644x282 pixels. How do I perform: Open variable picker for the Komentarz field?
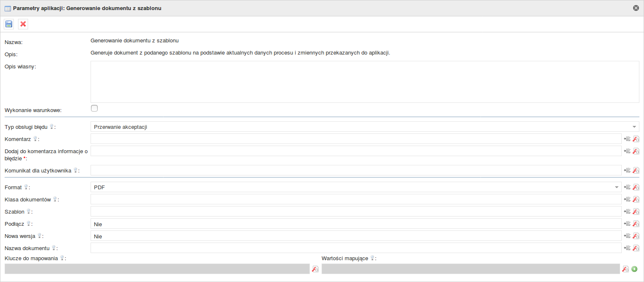pyautogui.click(x=627, y=139)
